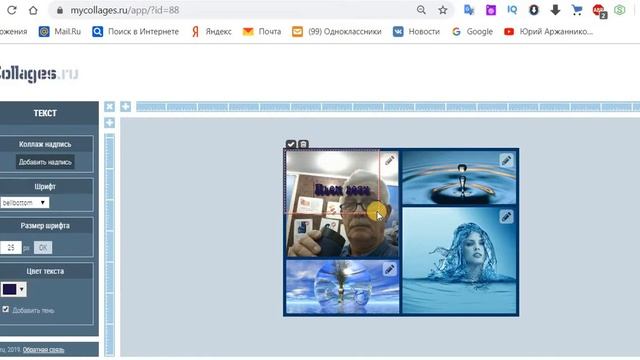Click Обратная связь link
Image resolution: width=640 pixels, height=360 pixels.
coord(43,350)
